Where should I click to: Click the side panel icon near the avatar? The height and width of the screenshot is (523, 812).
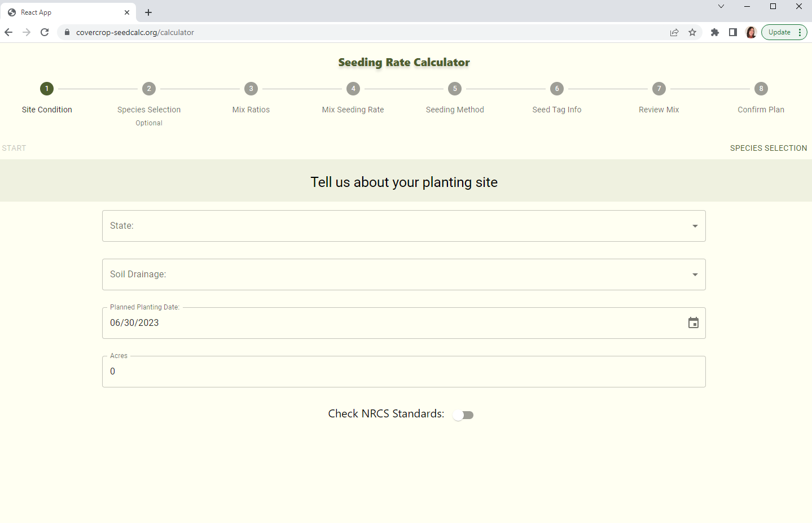(732, 32)
